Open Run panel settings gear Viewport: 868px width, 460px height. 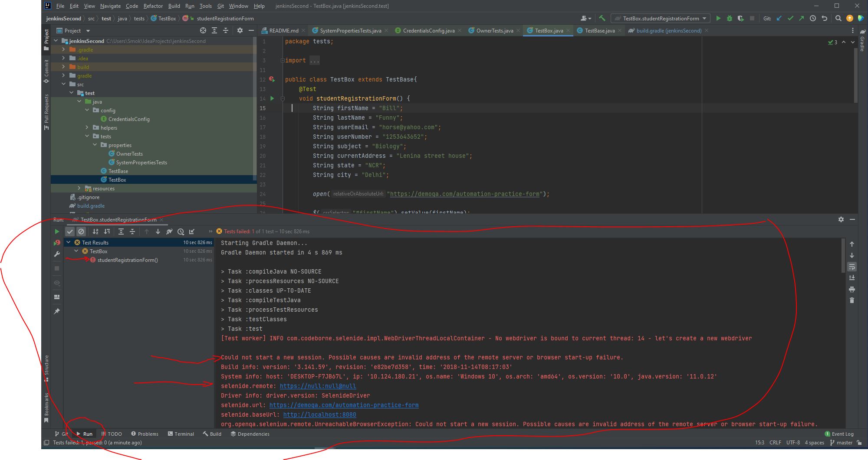click(x=841, y=219)
